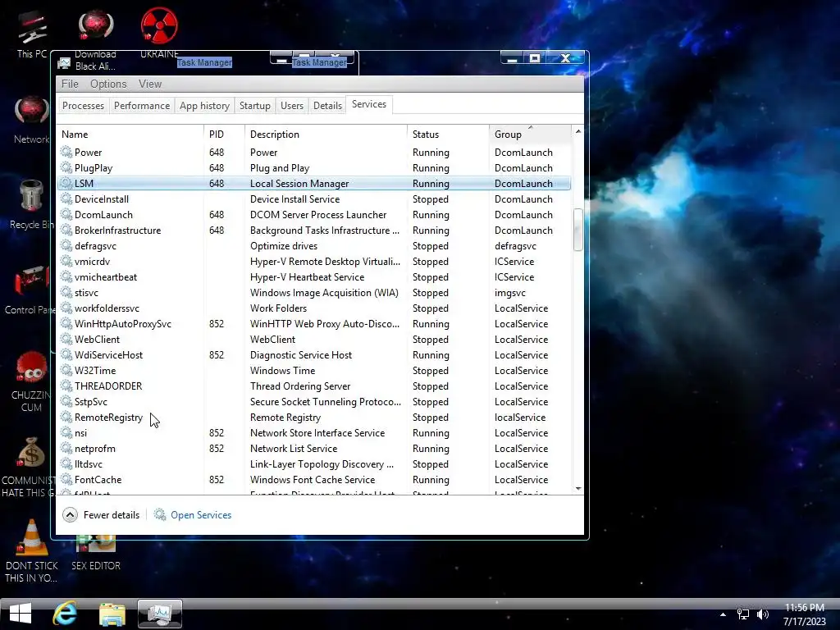Viewport: 840px width, 630px height.
Task: Click scrollbar up arrow in services list
Action: pos(578,131)
